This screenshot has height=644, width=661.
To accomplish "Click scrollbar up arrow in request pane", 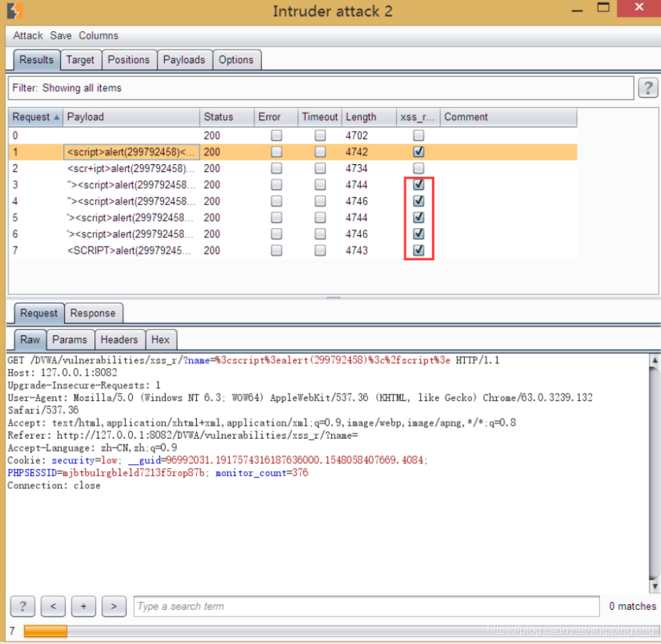I will click(x=655, y=360).
